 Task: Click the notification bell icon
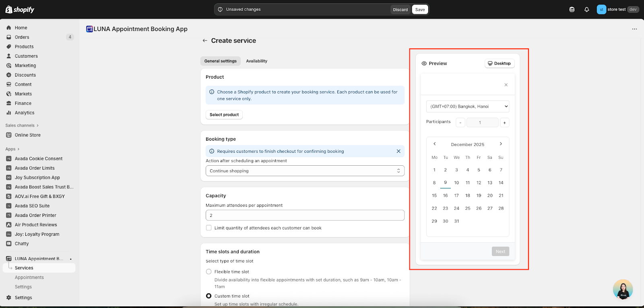point(586,10)
